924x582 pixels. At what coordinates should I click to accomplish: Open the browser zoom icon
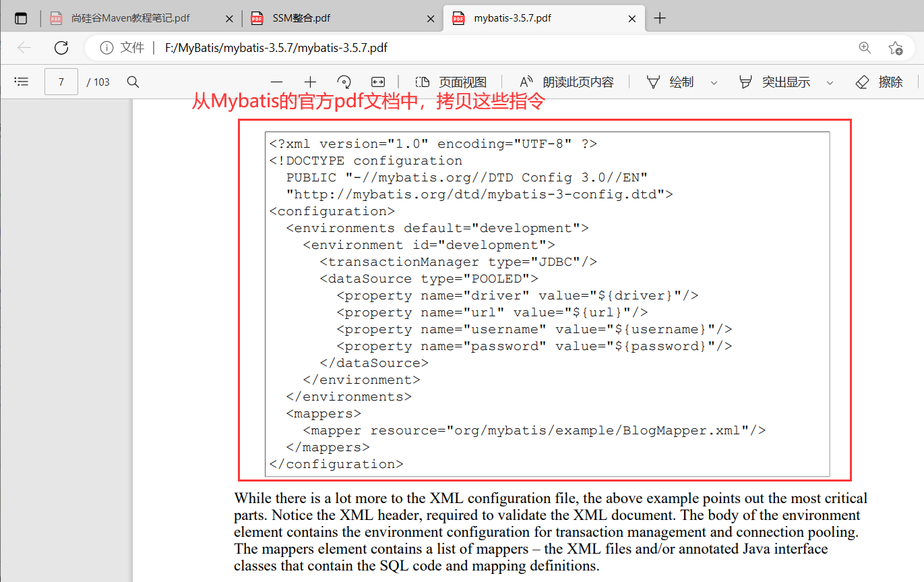(865, 48)
